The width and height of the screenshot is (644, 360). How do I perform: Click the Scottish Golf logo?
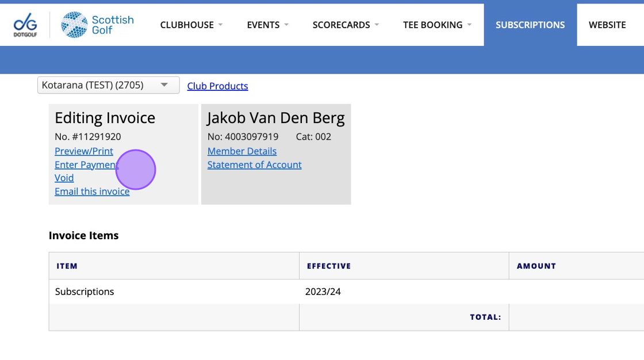(x=97, y=25)
